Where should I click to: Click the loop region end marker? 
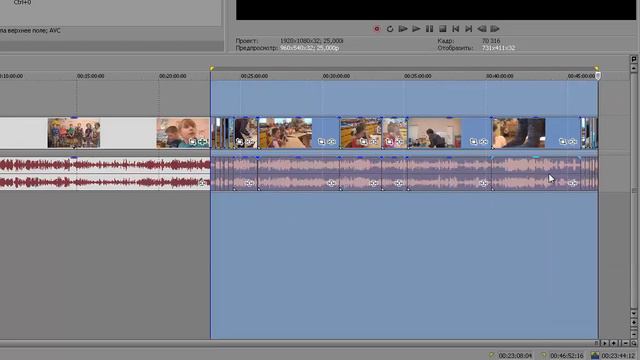point(596,68)
